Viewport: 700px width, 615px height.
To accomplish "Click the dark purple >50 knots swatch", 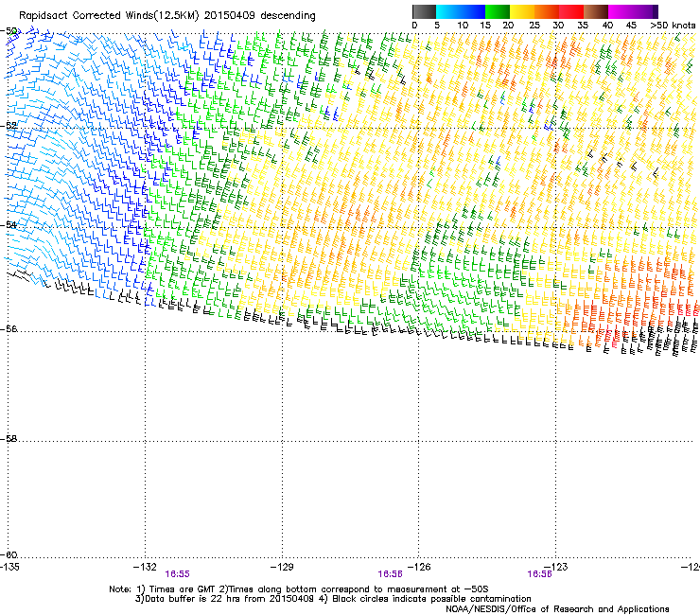I will [x=656, y=11].
